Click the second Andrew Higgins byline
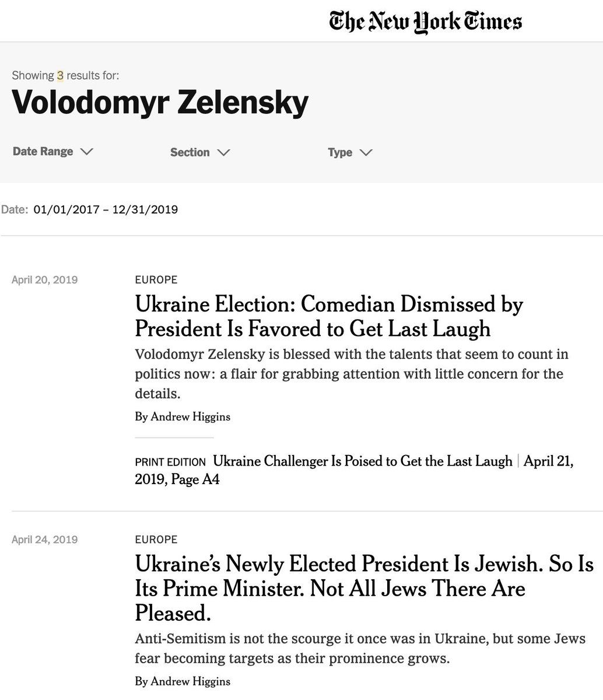Image resolution: width=603 pixels, height=700 pixels. pos(183,681)
